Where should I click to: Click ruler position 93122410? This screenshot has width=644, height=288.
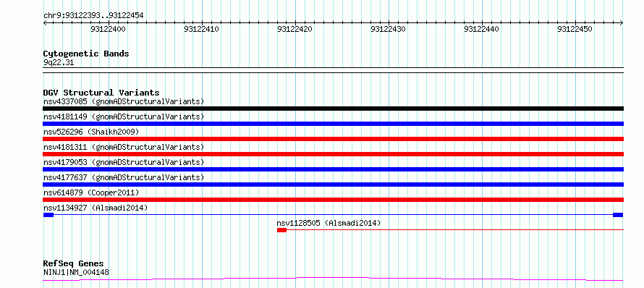[202, 29]
